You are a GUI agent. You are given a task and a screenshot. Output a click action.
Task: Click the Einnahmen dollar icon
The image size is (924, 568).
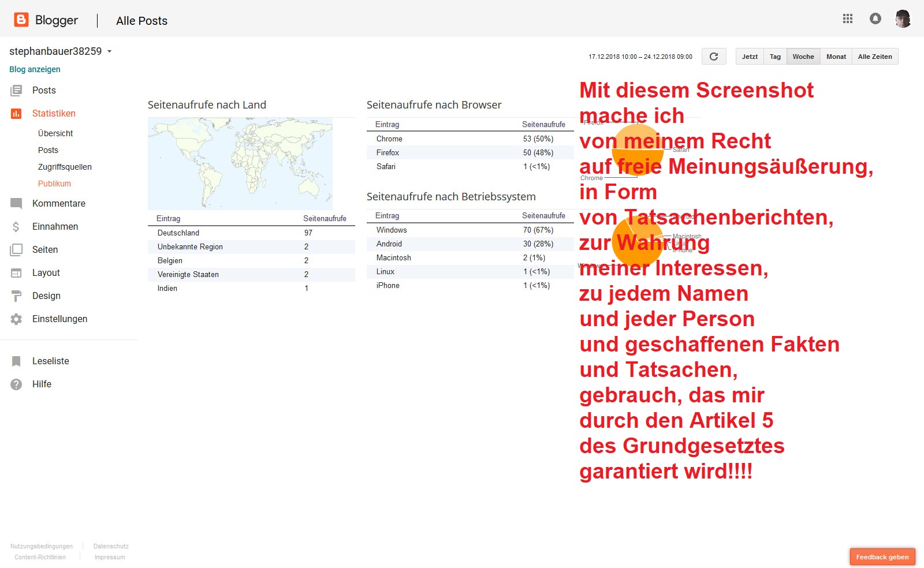16,227
